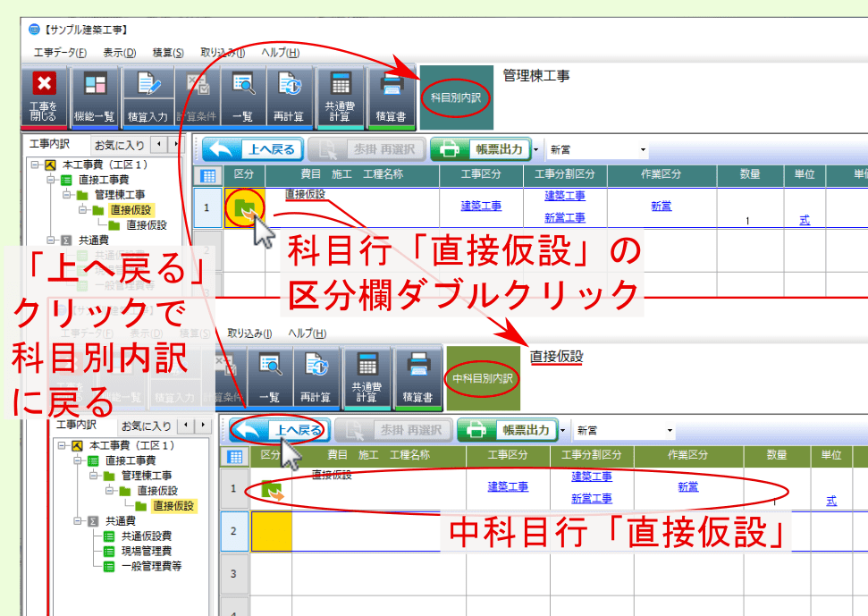Open 帳票出力 dropdown arrow in lower window

(562, 430)
